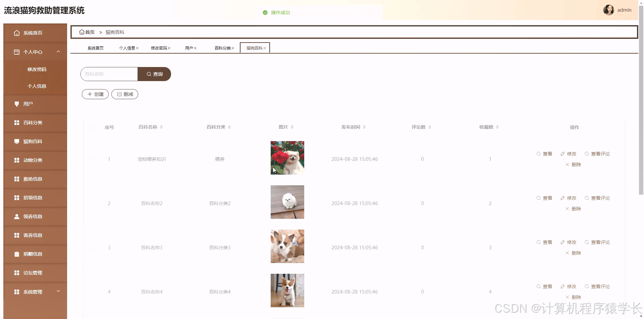Click the 百科名称 search input
The height and width of the screenshot is (319, 644).
pyautogui.click(x=109, y=74)
